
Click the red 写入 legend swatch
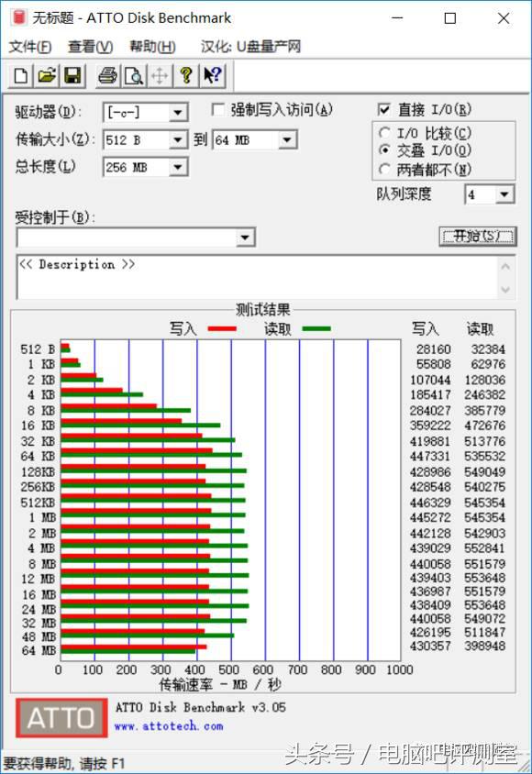pyautogui.click(x=222, y=328)
